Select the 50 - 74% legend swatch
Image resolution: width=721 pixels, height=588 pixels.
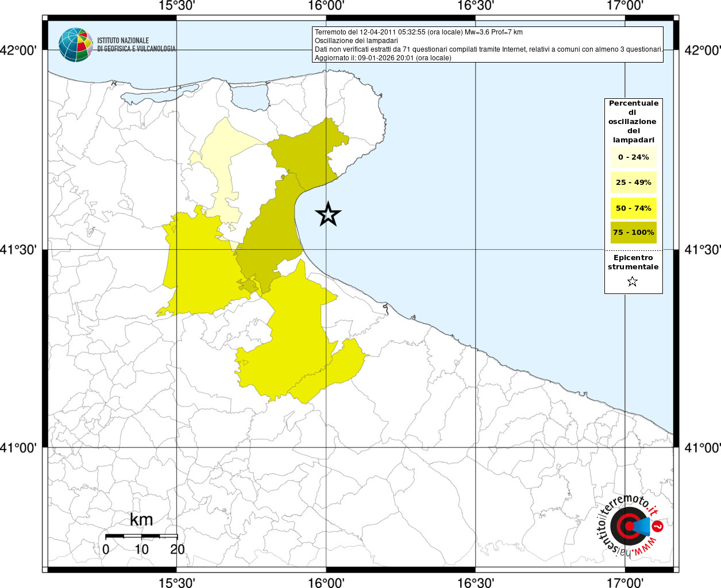pyautogui.click(x=633, y=208)
